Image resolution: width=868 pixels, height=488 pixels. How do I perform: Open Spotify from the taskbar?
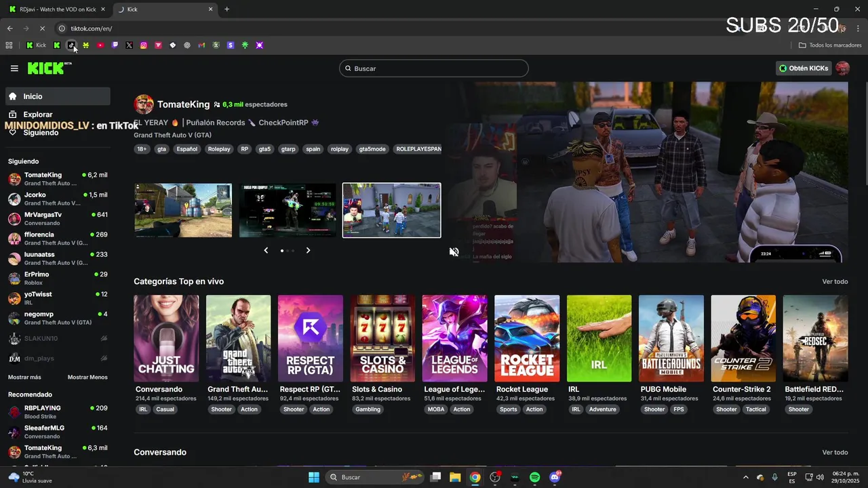pos(534,477)
